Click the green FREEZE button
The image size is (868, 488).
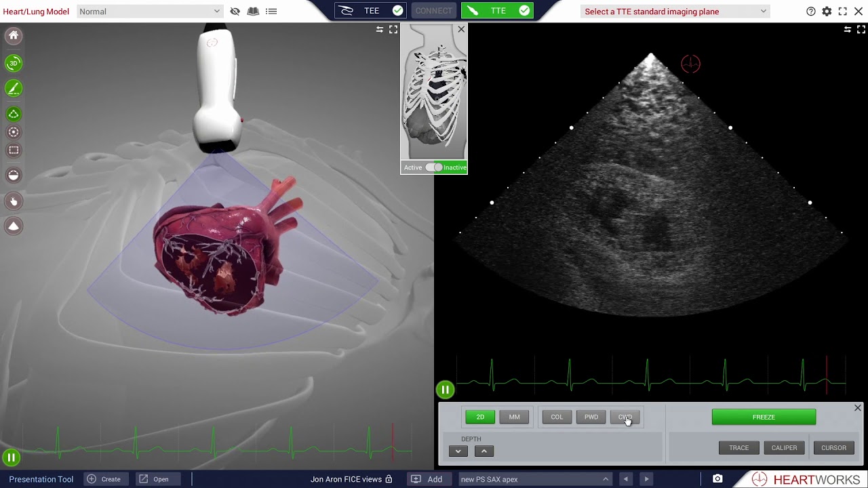pyautogui.click(x=764, y=417)
